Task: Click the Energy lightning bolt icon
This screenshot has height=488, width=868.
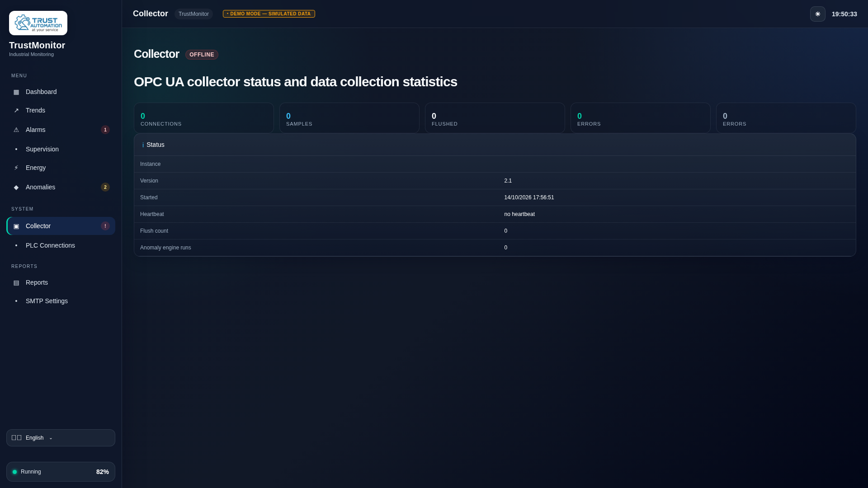Action: [16, 168]
